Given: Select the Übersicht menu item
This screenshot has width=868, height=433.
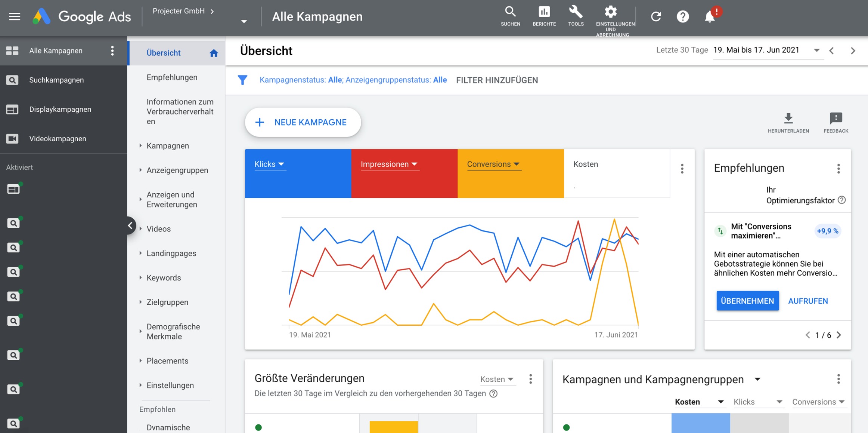Looking at the screenshot, I should point(176,53).
